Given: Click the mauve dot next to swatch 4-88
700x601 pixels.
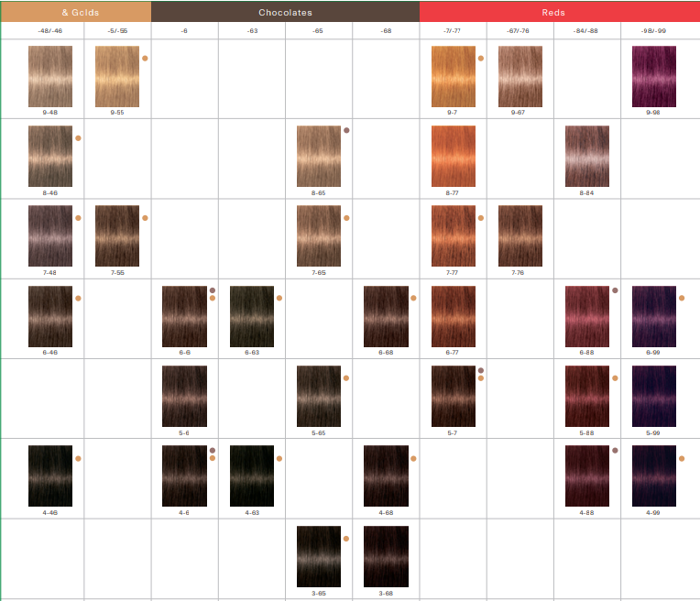Looking at the screenshot, I should coord(615,451).
